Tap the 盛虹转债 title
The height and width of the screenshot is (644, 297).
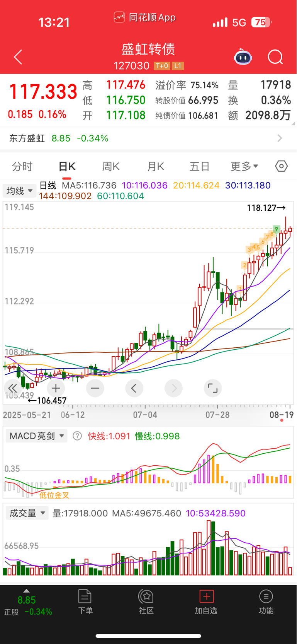tap(148, 49)
